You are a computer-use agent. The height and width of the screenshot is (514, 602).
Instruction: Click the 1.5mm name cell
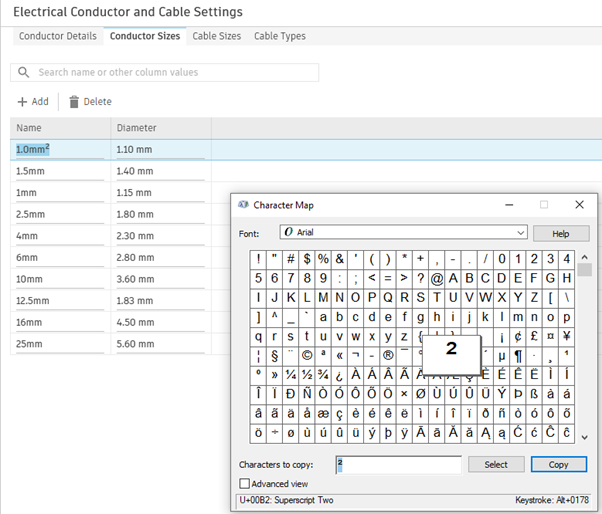[x=60, y=171]
